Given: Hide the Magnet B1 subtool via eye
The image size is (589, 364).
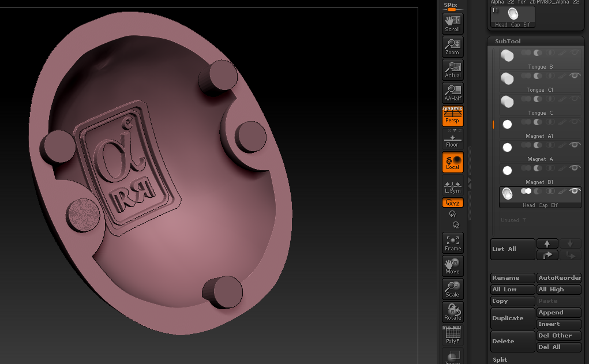Looking at the screenshot, I should (575, 168).
